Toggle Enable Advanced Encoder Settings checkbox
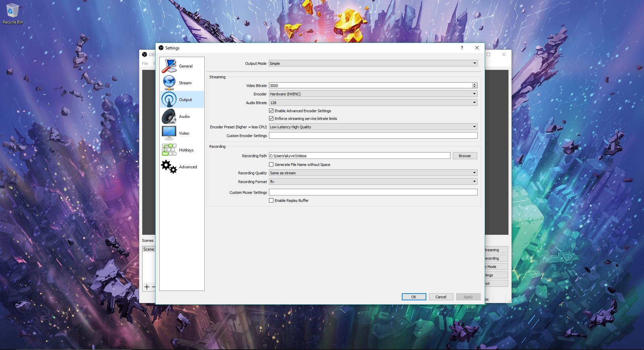Screen dimensions: 644x350 (271, 111)
